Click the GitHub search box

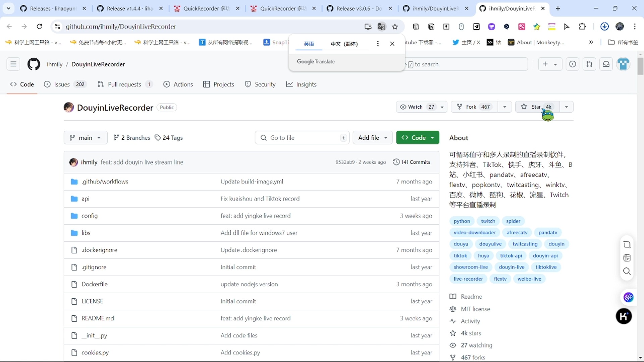(x=466, y=64)
